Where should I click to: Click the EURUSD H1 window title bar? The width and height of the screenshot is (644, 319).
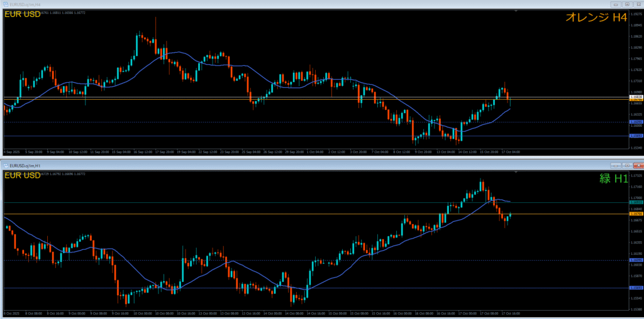(314, 166)
